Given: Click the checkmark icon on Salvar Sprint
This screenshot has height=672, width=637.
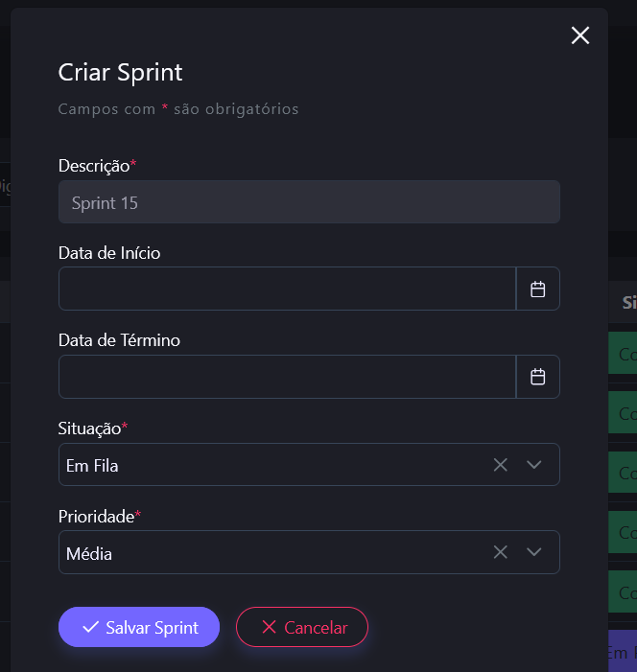Looking at the screenshot, I should (x=91, y=628).
